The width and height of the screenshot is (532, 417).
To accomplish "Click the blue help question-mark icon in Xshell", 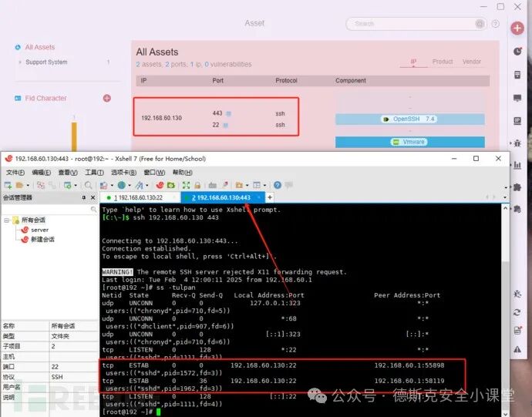I will point(278,185).
